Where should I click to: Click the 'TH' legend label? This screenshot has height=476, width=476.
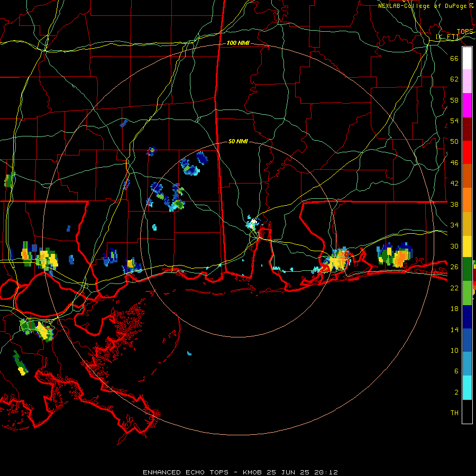click(x=454, y=413)
